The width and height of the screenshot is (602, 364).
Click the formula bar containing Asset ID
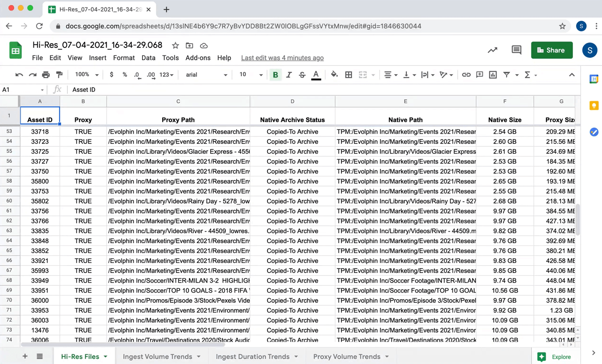click(325, 89)
